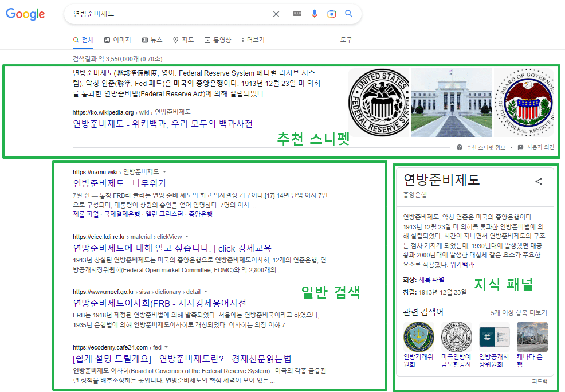The height and width of the screenshot is (392, 565).
Task: Open 더보기 menu
Action: [253, 40]
